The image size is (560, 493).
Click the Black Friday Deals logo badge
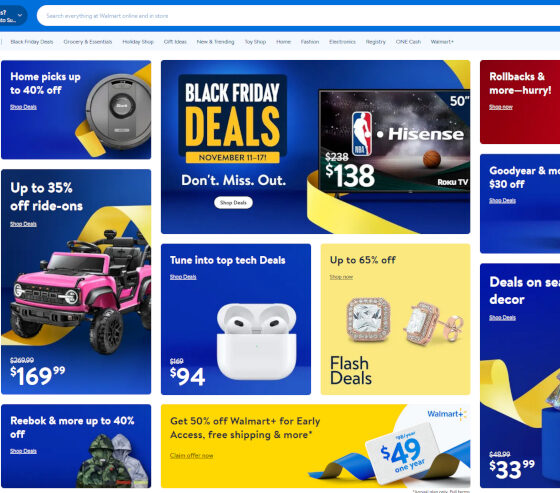click(232, 119)
